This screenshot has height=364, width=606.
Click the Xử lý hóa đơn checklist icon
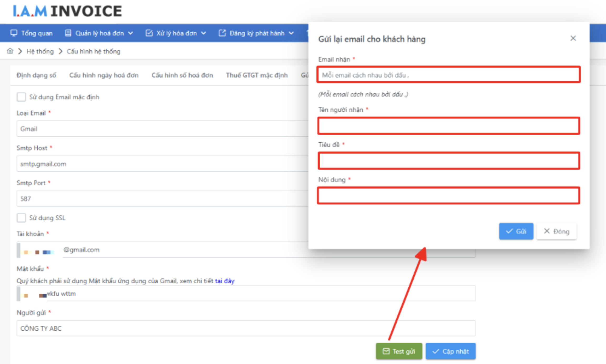click(149, 33)
